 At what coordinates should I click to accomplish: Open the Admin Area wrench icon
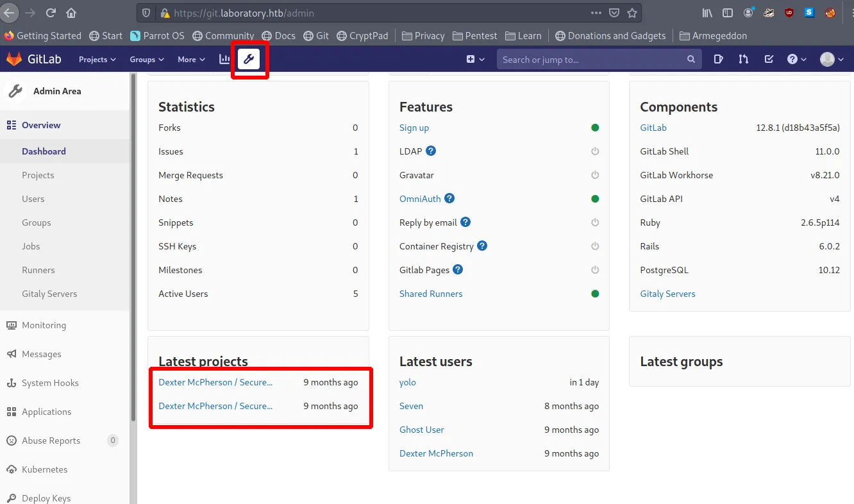(249, 60)
